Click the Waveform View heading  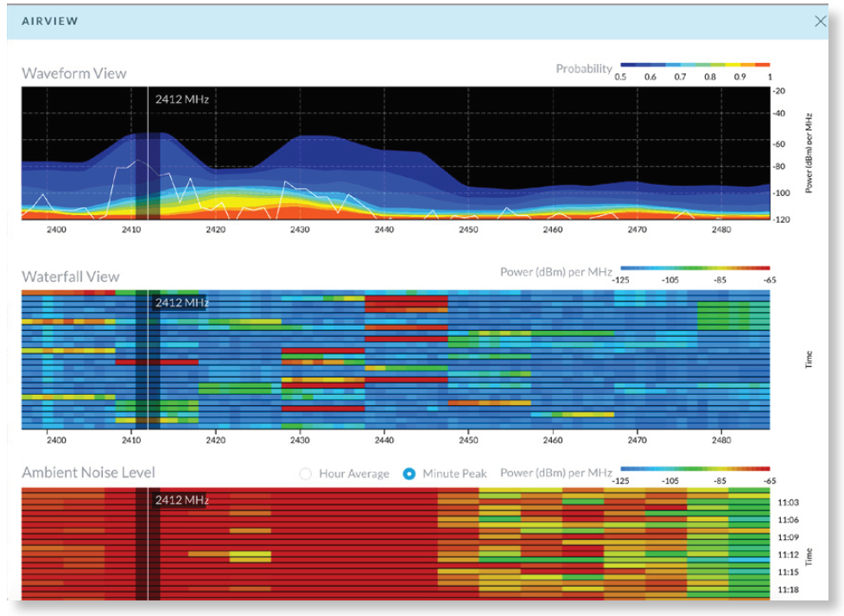[x=73, y=73]
